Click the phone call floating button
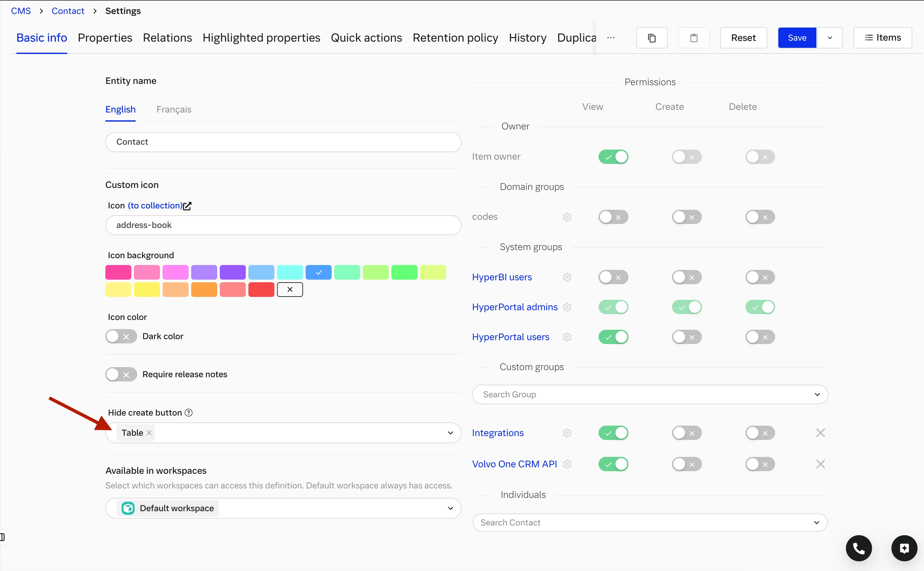 point(859,548)
